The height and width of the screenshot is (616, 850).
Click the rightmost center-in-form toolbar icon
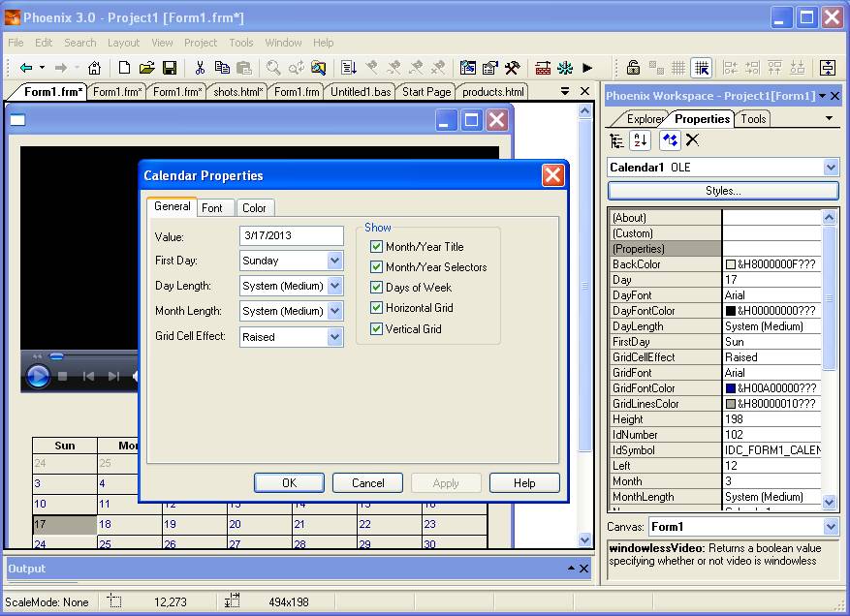coord(828,68)
